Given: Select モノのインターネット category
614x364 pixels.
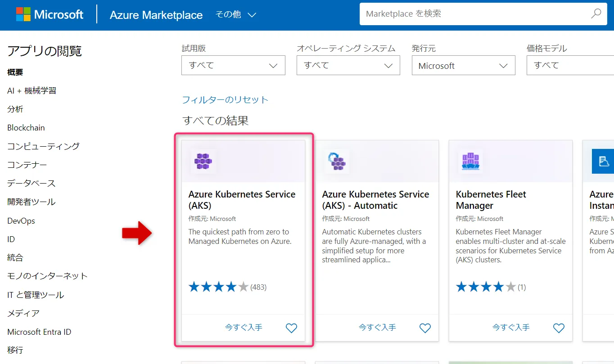Looking at the screenshot, I should tap(47, 276).
